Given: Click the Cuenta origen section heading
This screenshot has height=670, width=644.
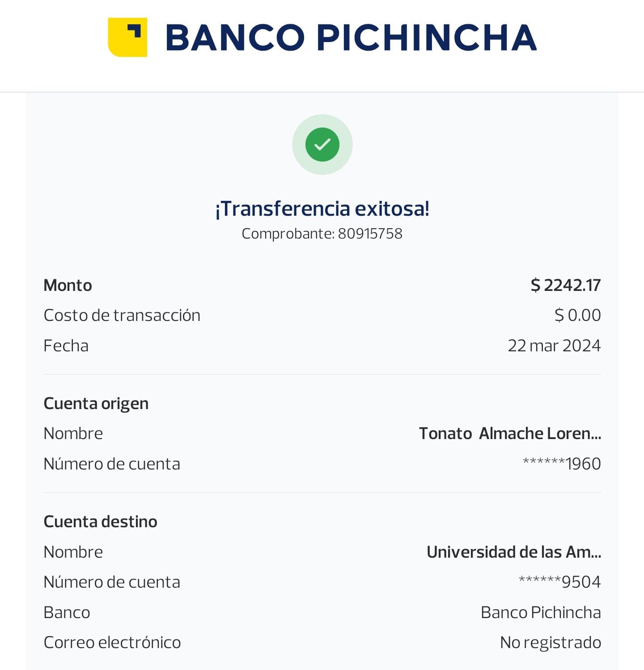Looking at the screenshot, I should (96, 403).
